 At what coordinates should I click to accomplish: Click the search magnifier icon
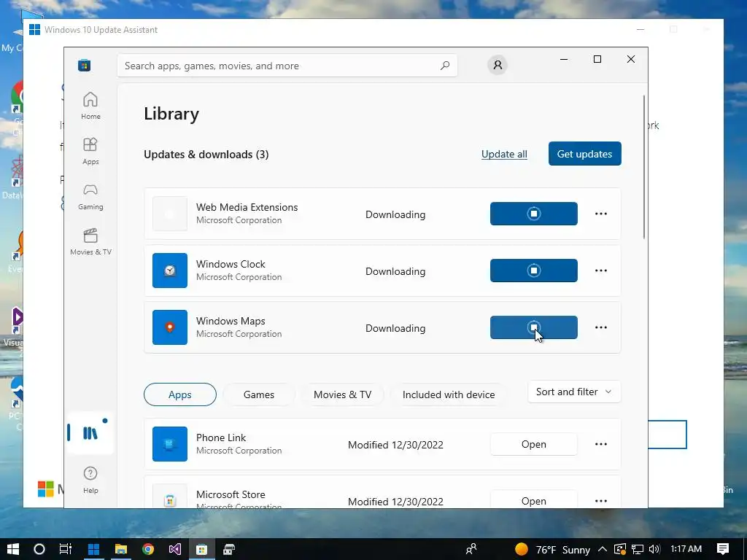pyautogui.click(x=444, y=66)
